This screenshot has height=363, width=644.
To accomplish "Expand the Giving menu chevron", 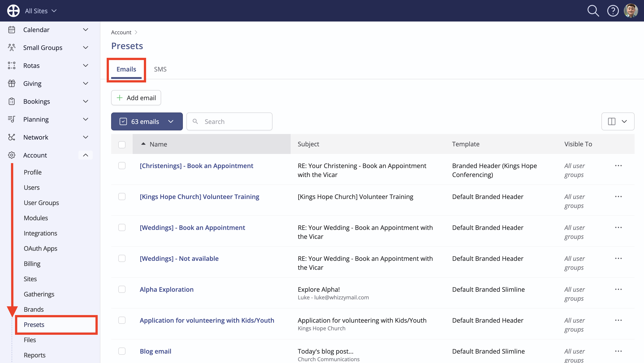I will pos(86,84).
